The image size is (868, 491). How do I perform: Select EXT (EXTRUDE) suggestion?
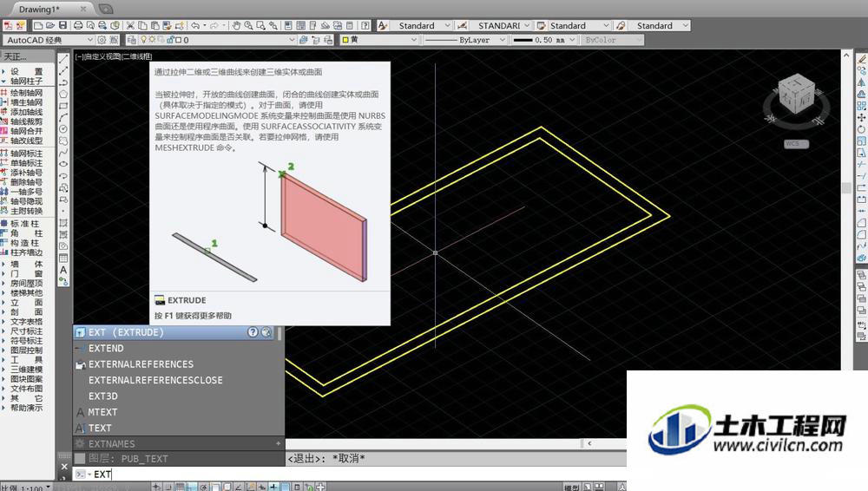(x=174, y=332)
